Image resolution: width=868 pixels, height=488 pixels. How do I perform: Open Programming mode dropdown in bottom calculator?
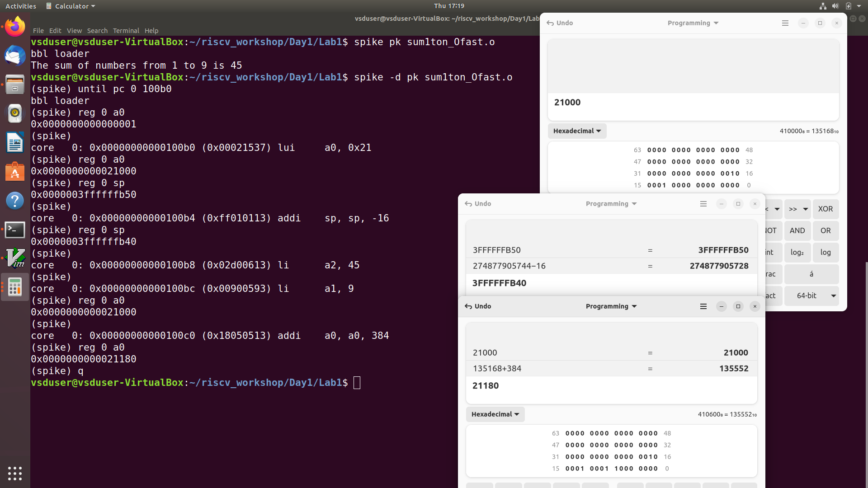611,306
